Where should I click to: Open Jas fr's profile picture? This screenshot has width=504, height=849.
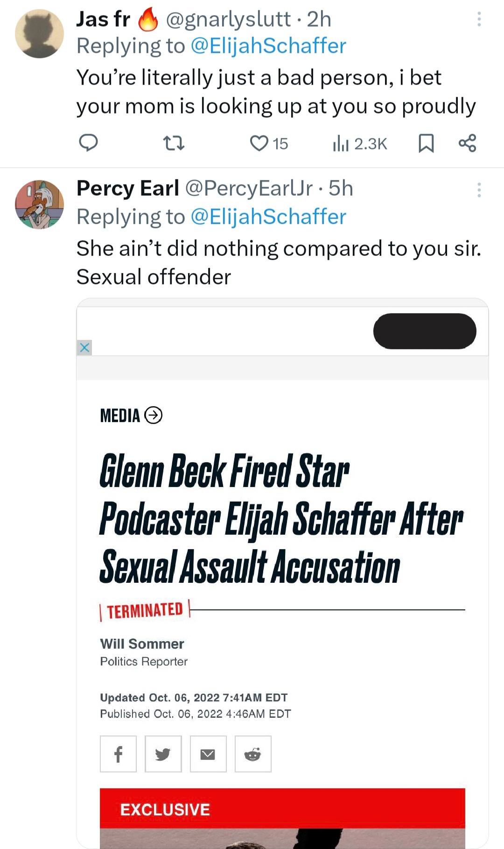[x=40, y=34]
